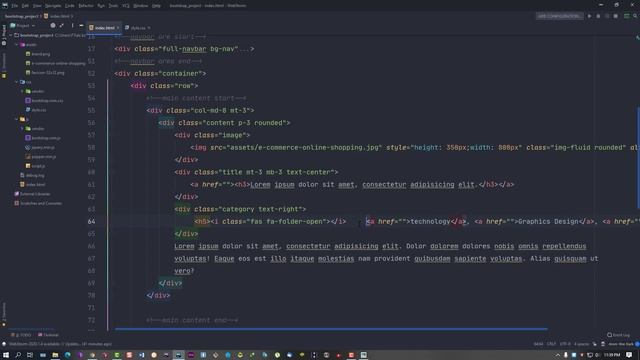This screenshot has width=640, height=360.
Task: Click the Stop square icon in toolbar
Action: click(616, 16)
